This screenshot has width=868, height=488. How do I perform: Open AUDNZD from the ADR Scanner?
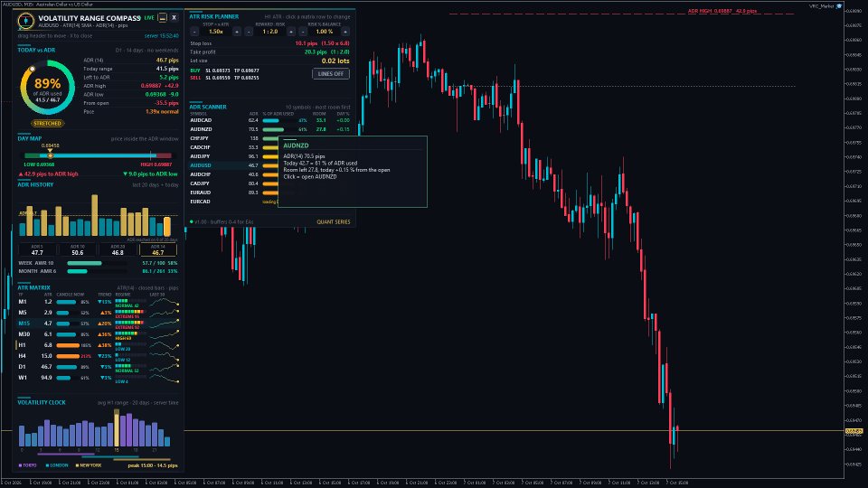point(270,129)
